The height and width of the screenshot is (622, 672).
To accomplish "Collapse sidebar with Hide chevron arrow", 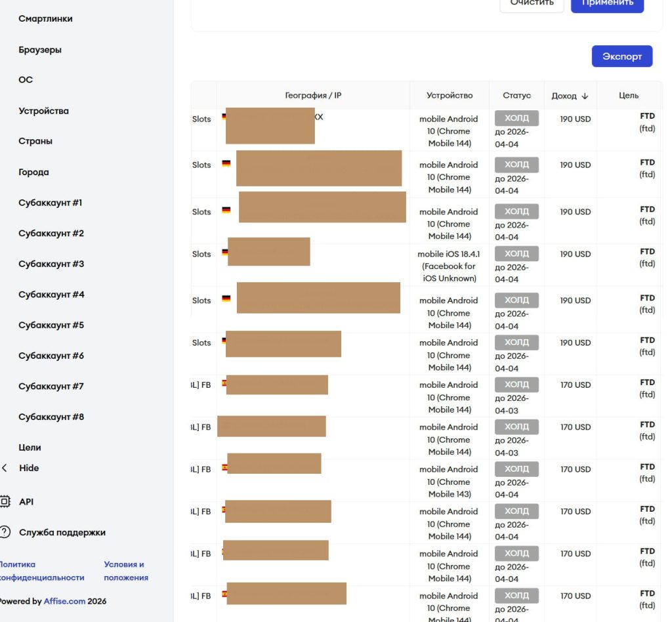I will click(5, 468).
